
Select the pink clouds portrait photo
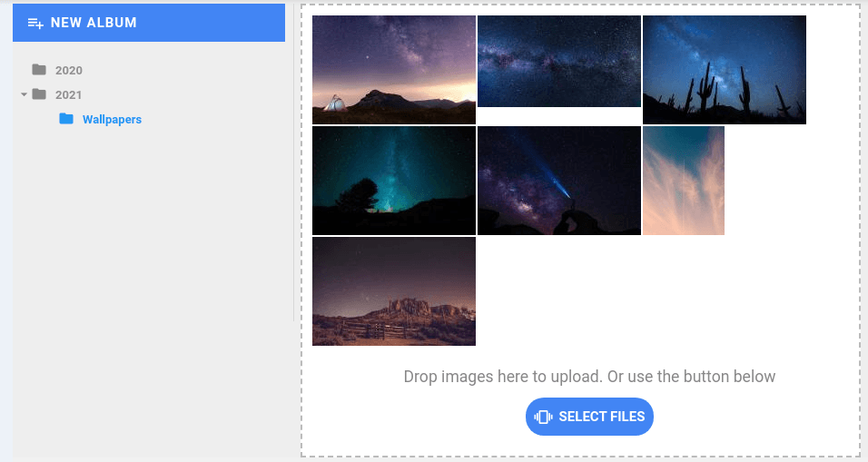pos(684,181)
